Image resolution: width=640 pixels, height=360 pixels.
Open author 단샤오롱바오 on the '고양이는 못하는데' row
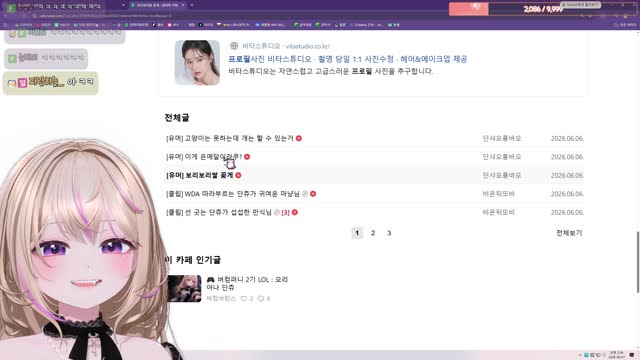[x=502, y=138]
